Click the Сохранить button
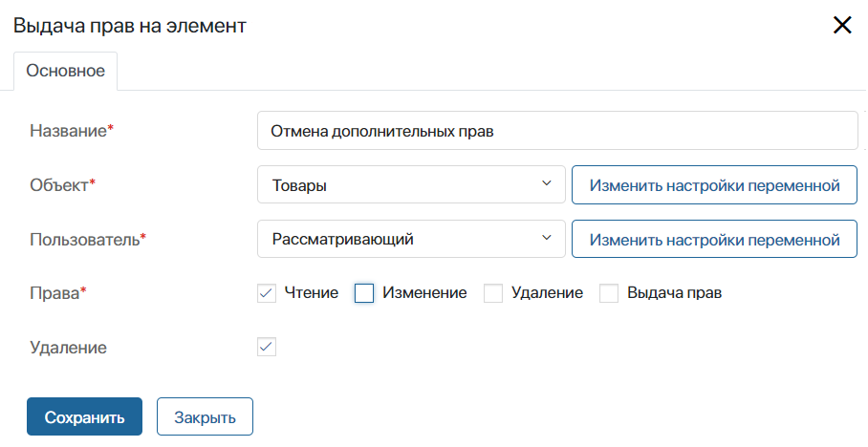This screenshot has width=868, height=447. [x=85, y=416]
